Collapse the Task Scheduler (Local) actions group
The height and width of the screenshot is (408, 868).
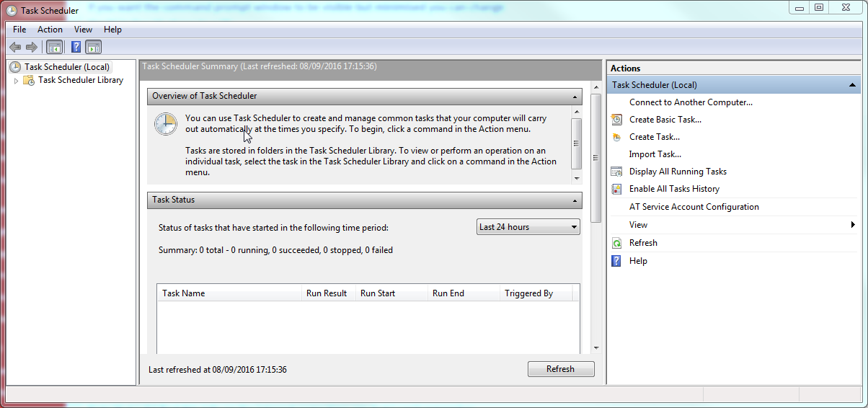(852, 85)
